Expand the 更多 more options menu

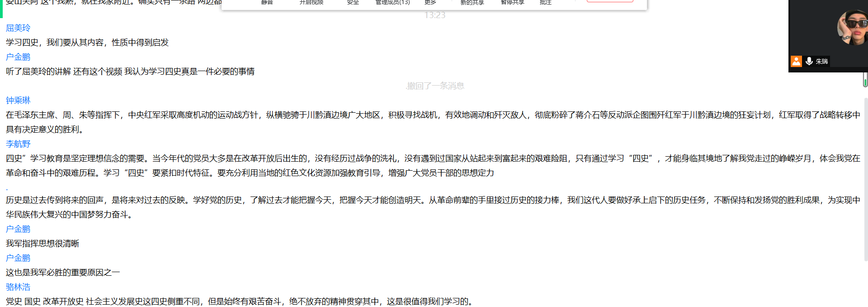(430, 2)
